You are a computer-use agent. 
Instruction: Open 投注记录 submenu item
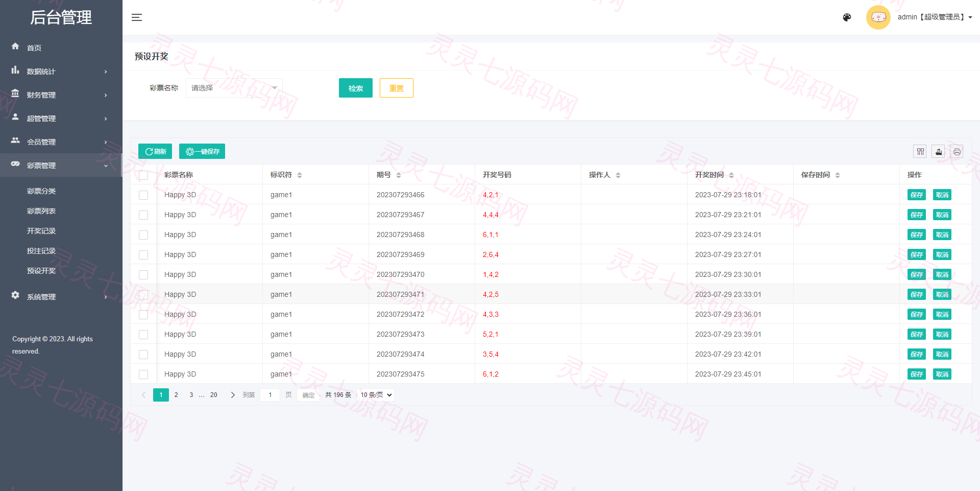point(41,251)
